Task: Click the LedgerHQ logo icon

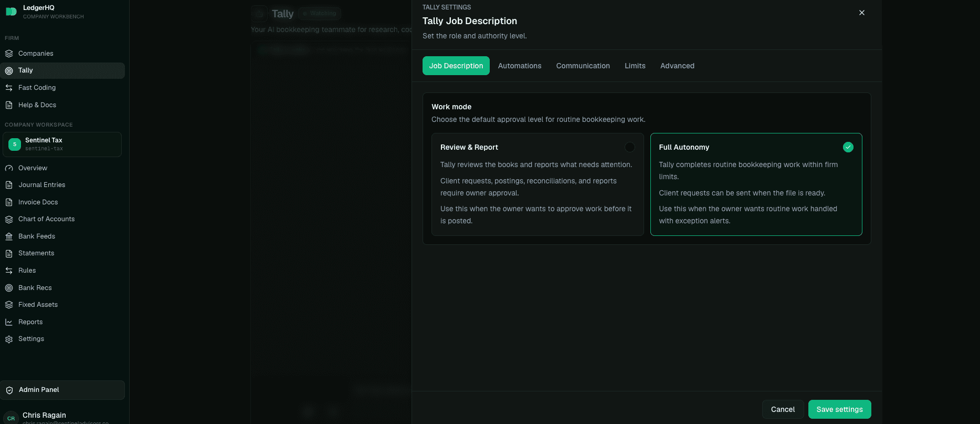Action: click(x=11, y=12)
